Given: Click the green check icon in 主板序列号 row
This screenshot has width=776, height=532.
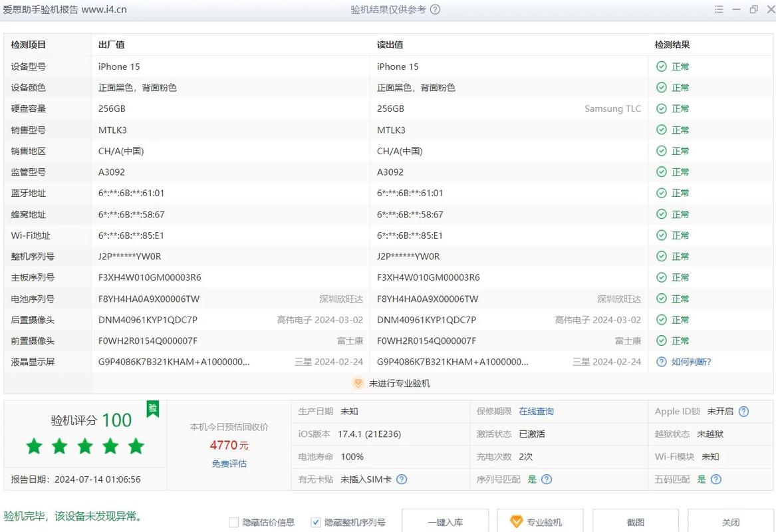Looking at the screenshot, I should 661,277.
